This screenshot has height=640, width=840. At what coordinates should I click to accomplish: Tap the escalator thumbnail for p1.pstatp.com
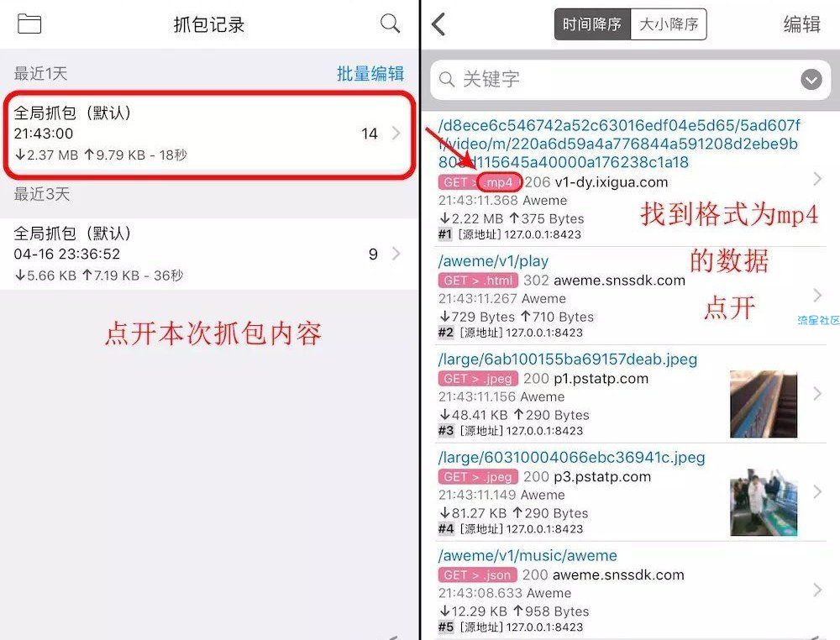click(764, 404)
